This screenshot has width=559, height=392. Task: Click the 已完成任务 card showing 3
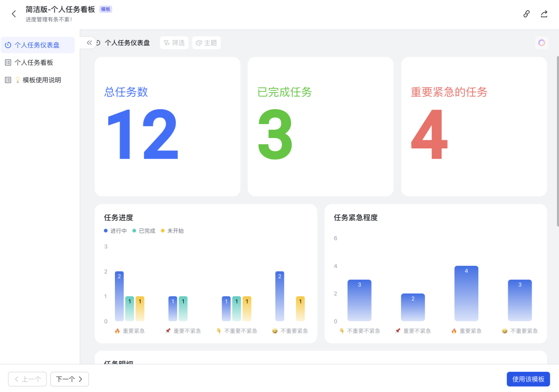(320, 126)
